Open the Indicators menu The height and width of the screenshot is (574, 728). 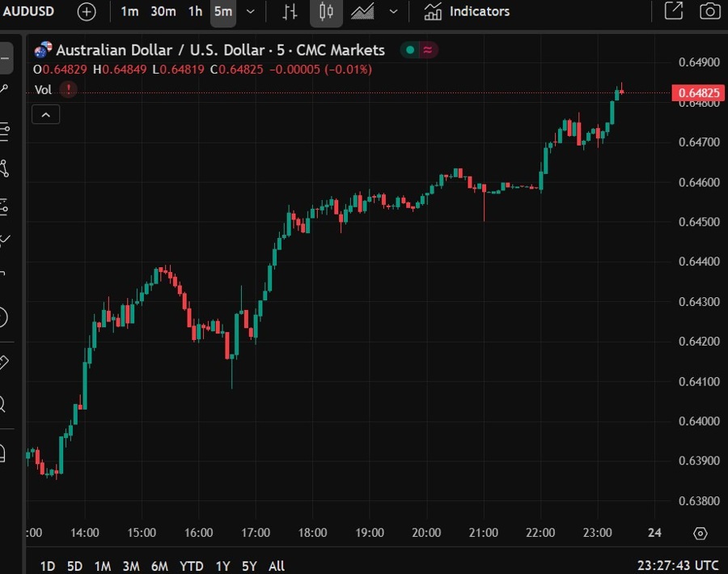(x=469, y=11)
